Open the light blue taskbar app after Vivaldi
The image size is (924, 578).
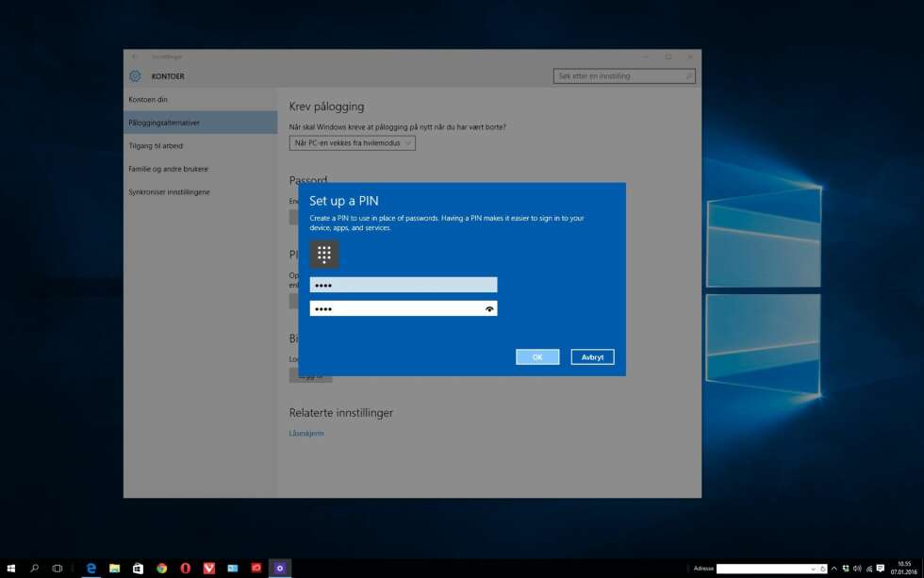[233, 568]
